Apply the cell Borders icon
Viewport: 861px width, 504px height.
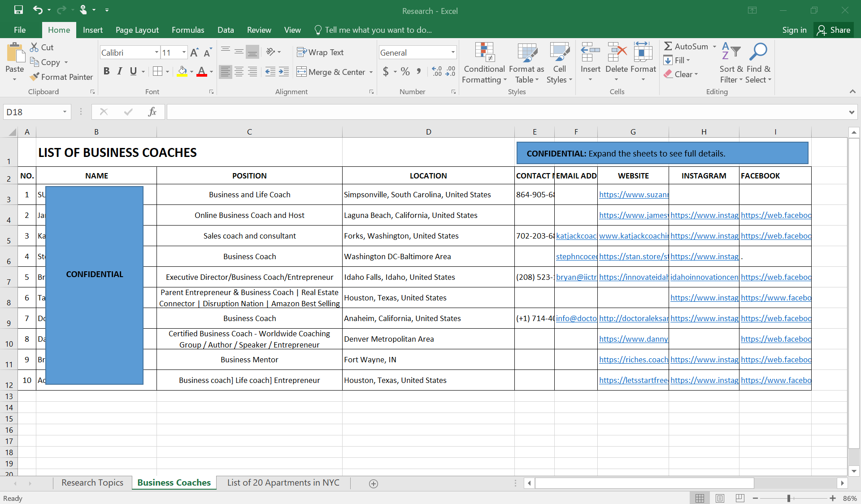point(157,71)
